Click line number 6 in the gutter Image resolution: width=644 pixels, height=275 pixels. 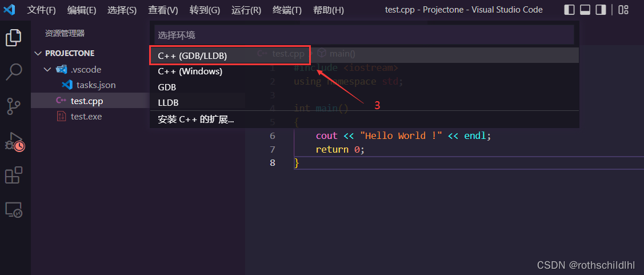(x=273, y=135)
